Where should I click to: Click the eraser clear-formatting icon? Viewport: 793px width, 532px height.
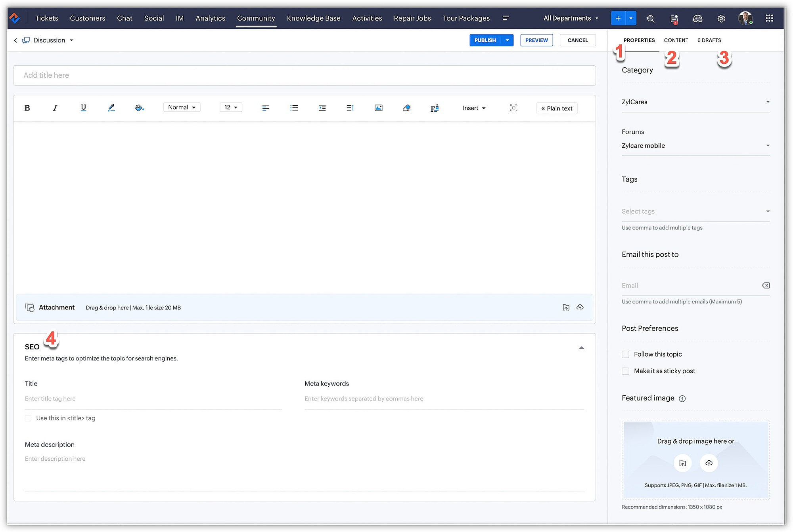coord(406,108)
